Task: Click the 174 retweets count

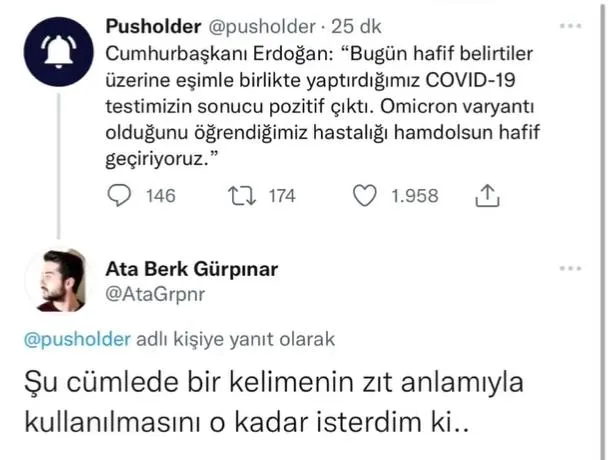Action: pyautogui.click(x=282, y=197)
